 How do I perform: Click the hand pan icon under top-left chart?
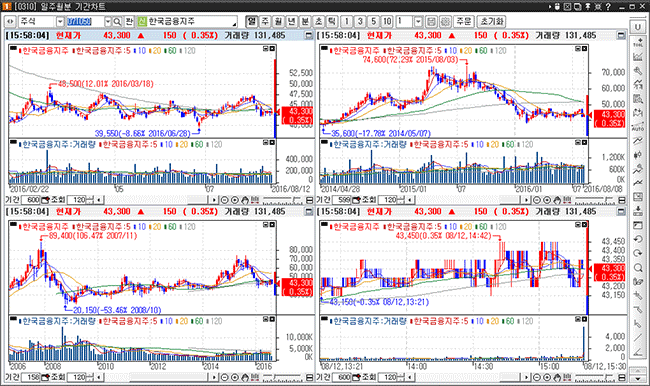click(x=245, y=200)
